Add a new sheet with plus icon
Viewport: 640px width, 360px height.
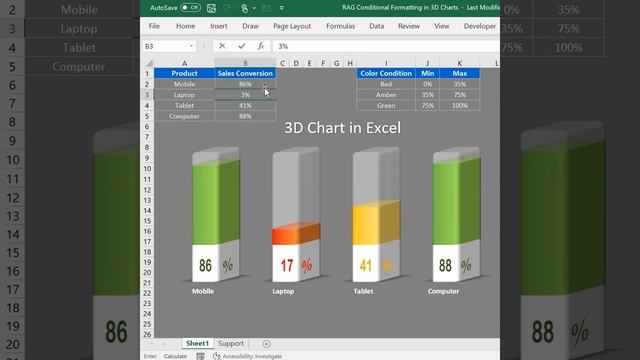[267, 344]
